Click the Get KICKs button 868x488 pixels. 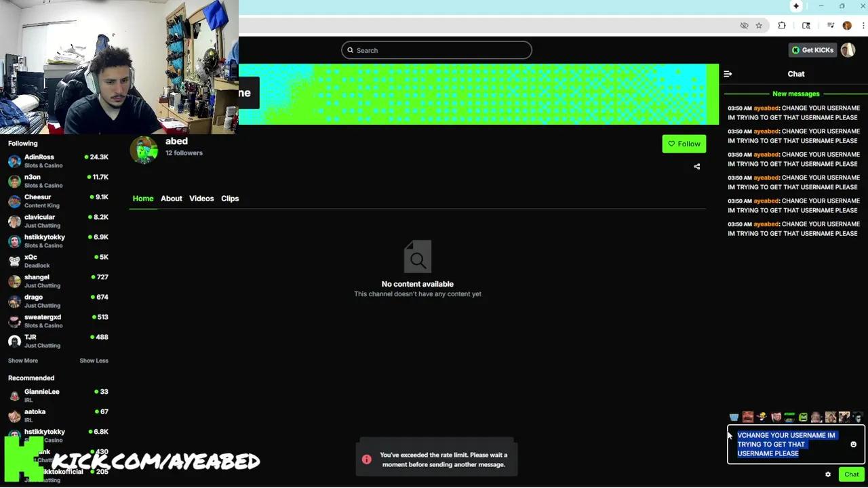pos(813,50)
